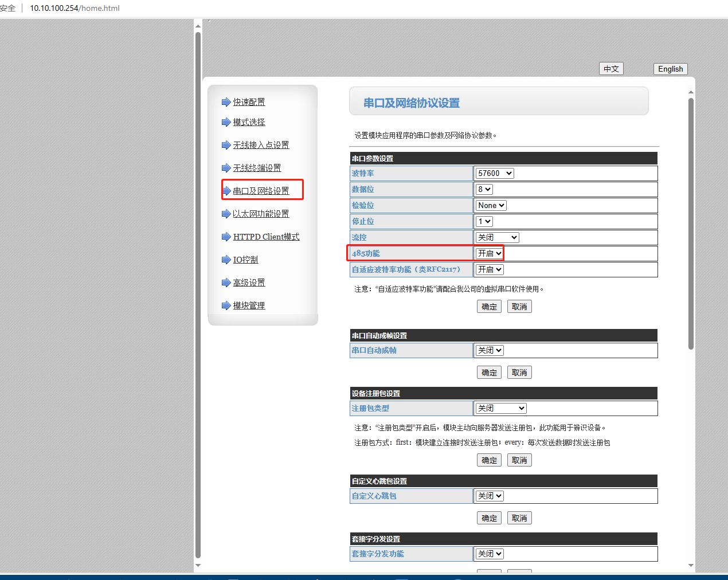Screen dimensions: 728x580
Task: Click the browser address bar URL
Action: click(75, 8)
